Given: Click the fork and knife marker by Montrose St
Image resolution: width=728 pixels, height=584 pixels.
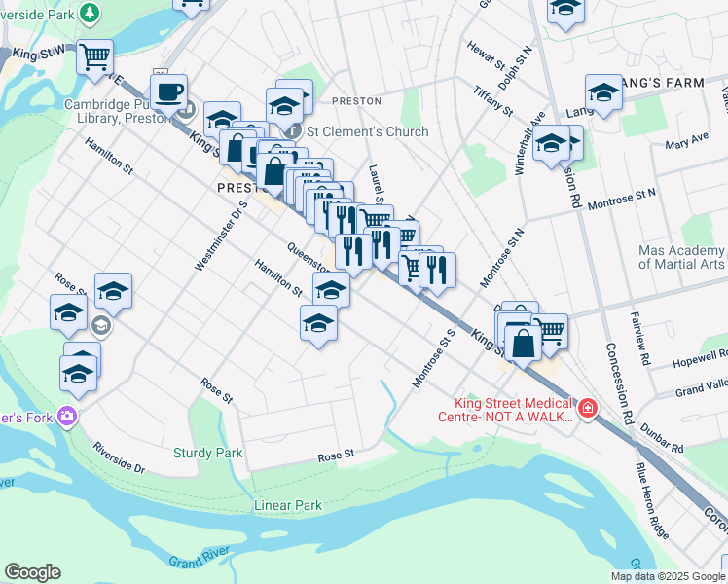Looking at the screenshot, I should pos(437,273).
